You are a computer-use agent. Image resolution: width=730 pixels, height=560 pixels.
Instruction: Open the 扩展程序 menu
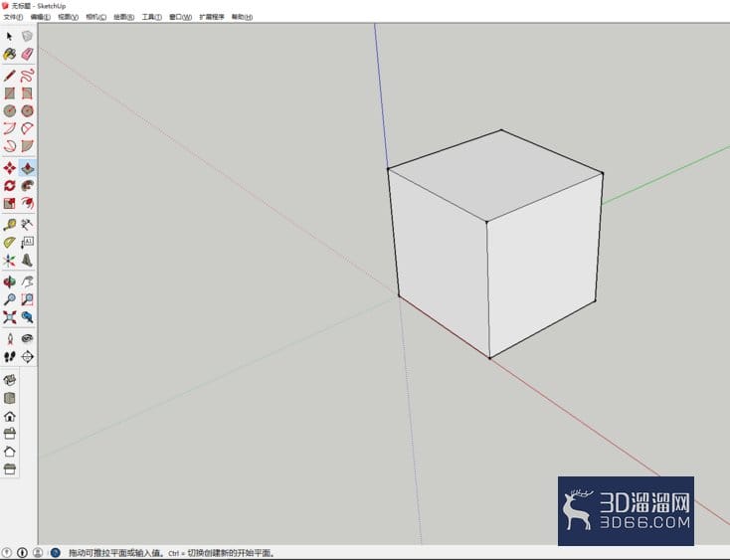(212, 17)
